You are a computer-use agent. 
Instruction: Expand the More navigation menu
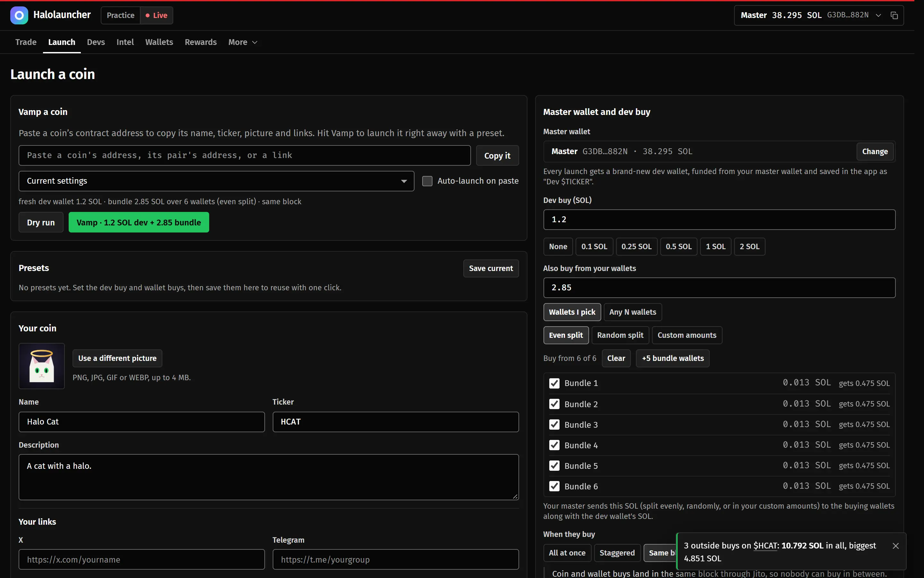243,42
